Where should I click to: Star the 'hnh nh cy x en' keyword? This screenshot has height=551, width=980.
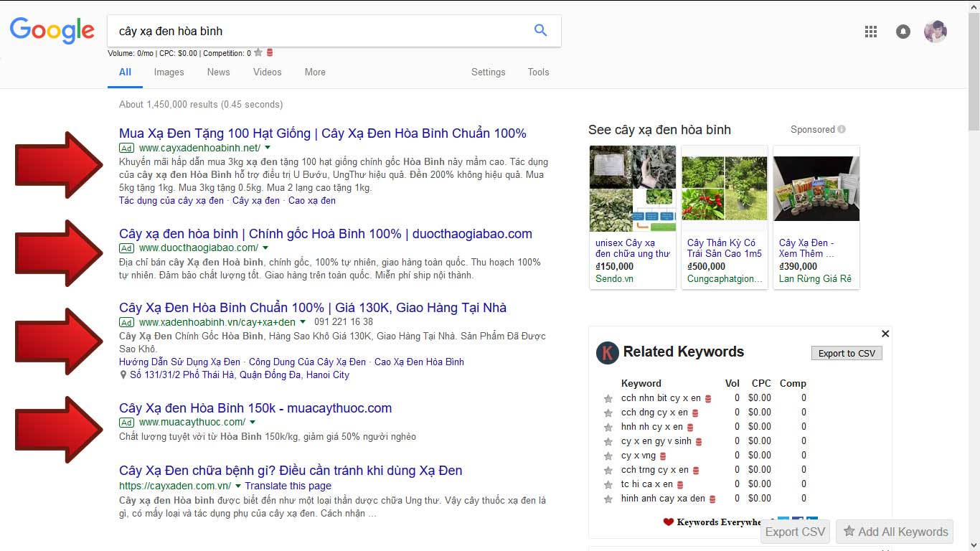pos(608,427)
